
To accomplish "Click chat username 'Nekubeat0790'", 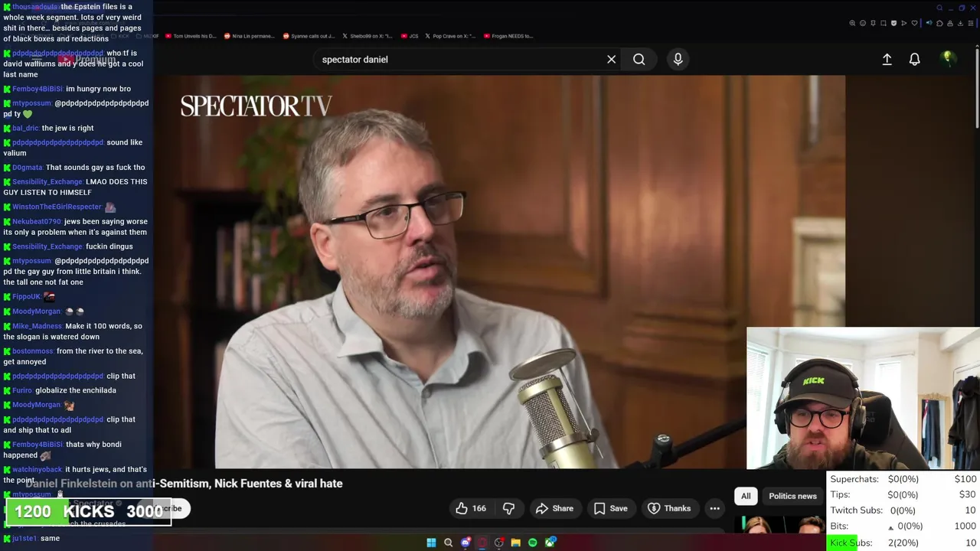I will coord(37,221).
